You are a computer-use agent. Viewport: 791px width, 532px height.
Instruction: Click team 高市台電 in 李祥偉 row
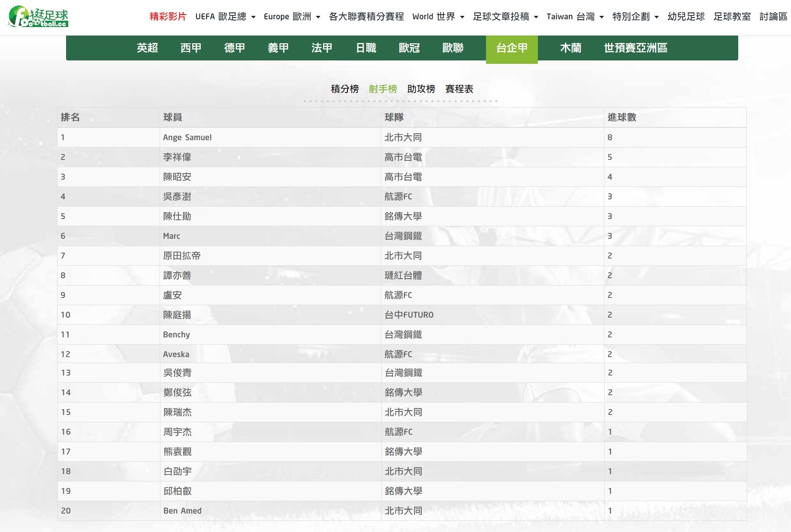coord(403,157)
